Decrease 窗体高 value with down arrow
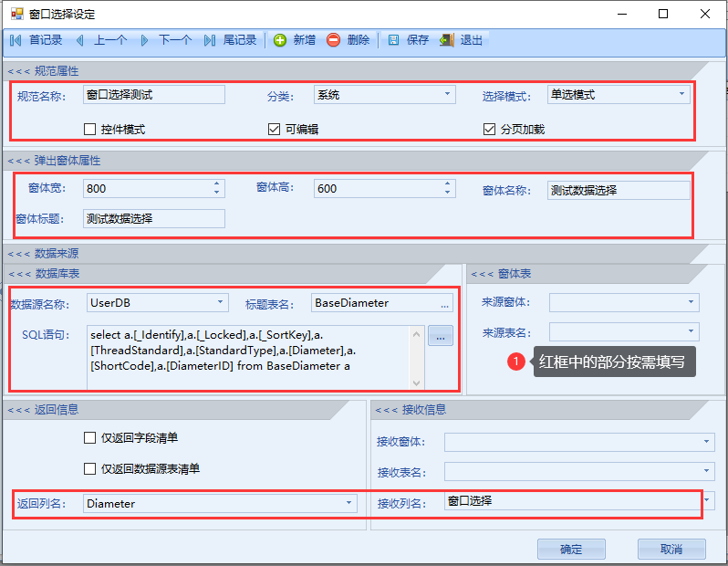 [447, 193]
